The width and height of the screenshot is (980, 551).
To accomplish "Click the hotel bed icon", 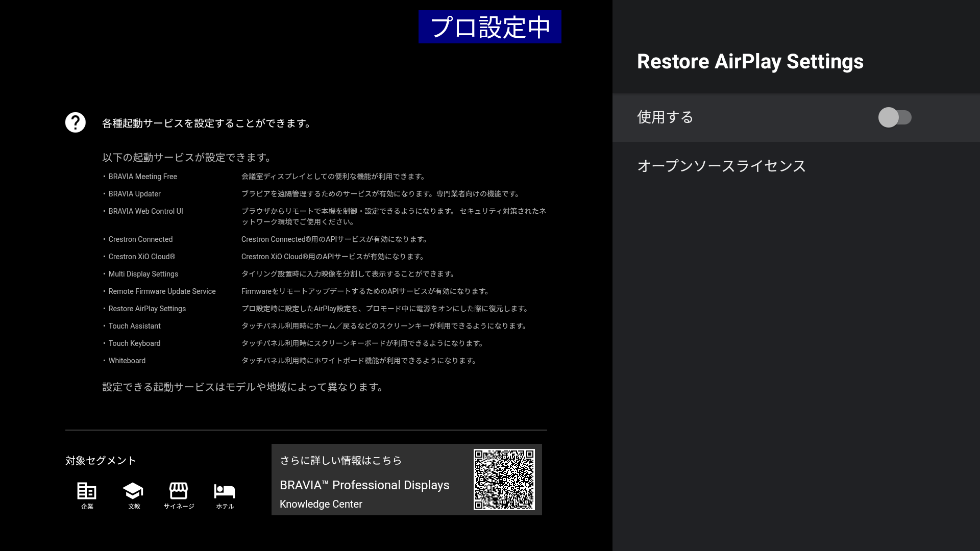I will pos(225,491).
